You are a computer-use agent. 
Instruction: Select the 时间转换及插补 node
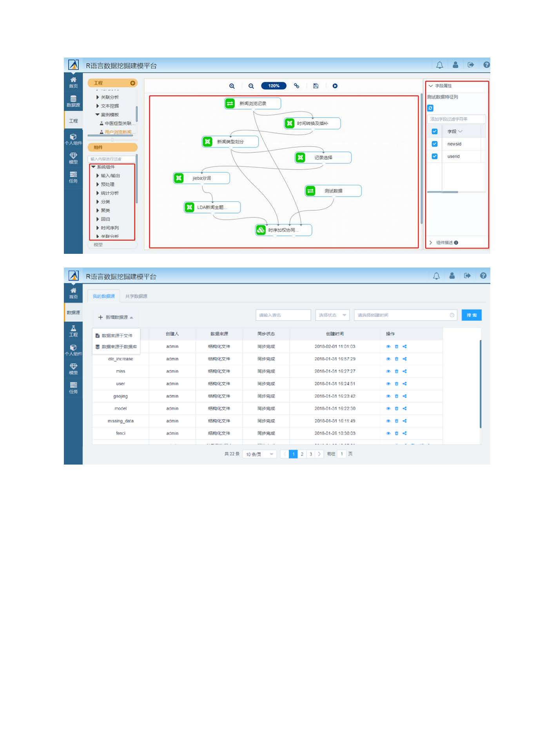pos(312,123)
